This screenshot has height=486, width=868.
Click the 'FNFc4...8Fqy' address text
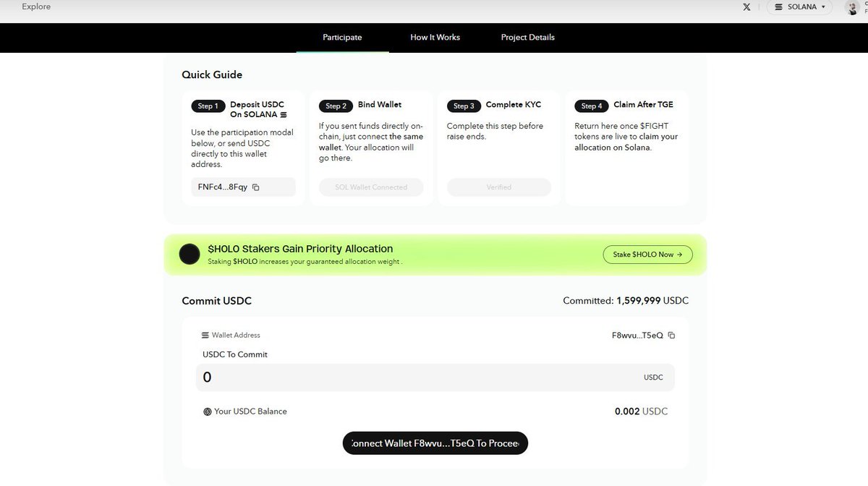[x=223, y=187]
